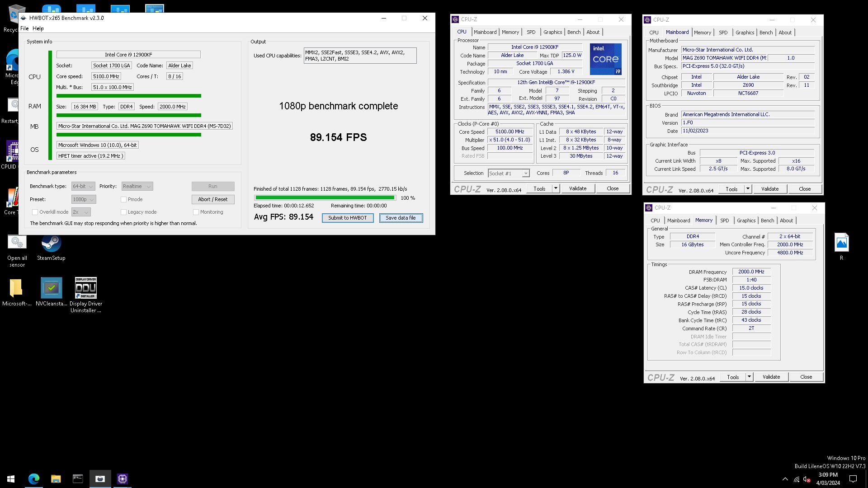868x488 pixels.
Task: Open the Preset dropdown set to 1080p
Action: [x=84, y=199]
